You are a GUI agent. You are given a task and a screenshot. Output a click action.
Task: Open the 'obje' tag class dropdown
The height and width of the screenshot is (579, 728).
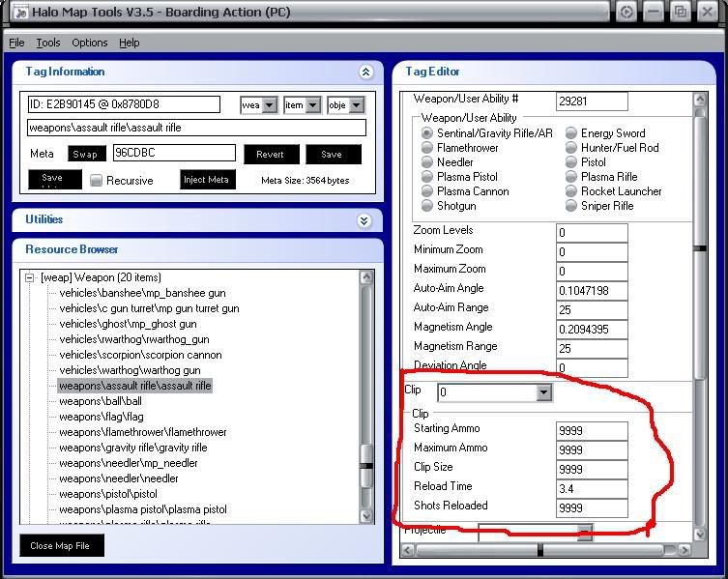pyautogui.click(x=357, y=105)
